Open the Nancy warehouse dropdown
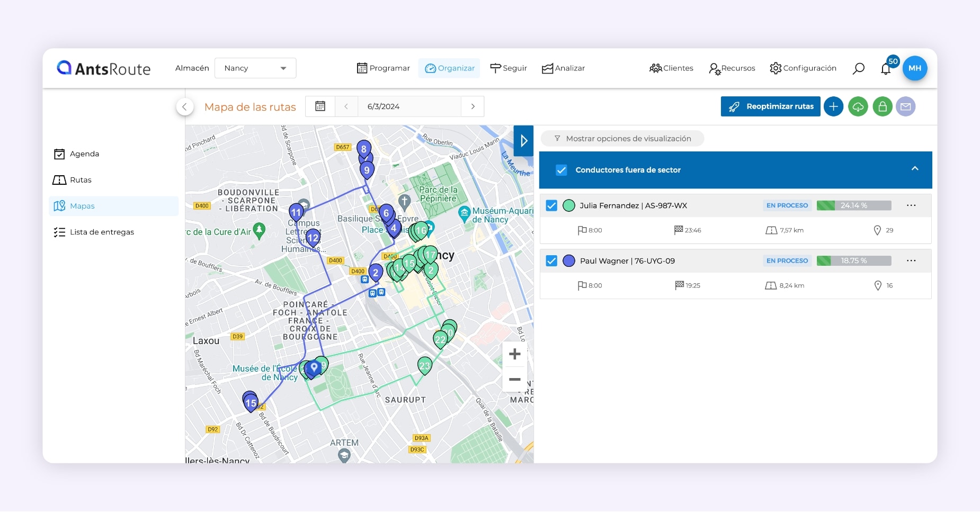The width and height of the screenshot is (980, 512). coord(255,68)
